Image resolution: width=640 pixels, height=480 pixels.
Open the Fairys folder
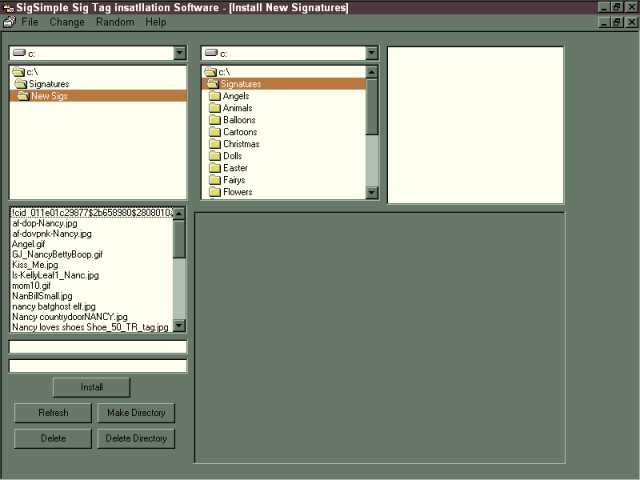pyautogui.click(x=227, y=180)
